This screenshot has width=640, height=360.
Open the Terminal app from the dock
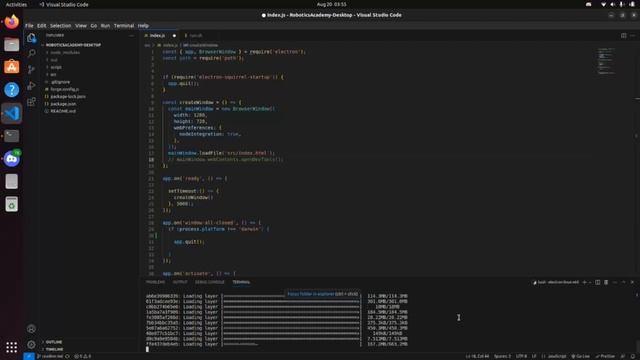click(x=11, y=136)
